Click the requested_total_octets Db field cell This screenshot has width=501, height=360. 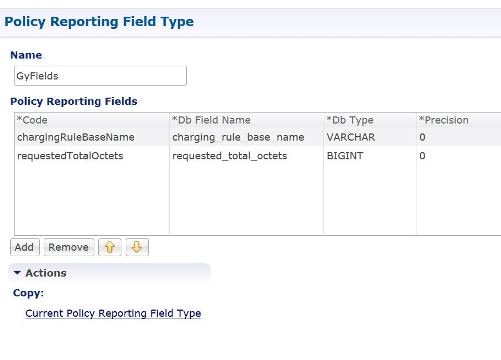[x=246, y=156]
